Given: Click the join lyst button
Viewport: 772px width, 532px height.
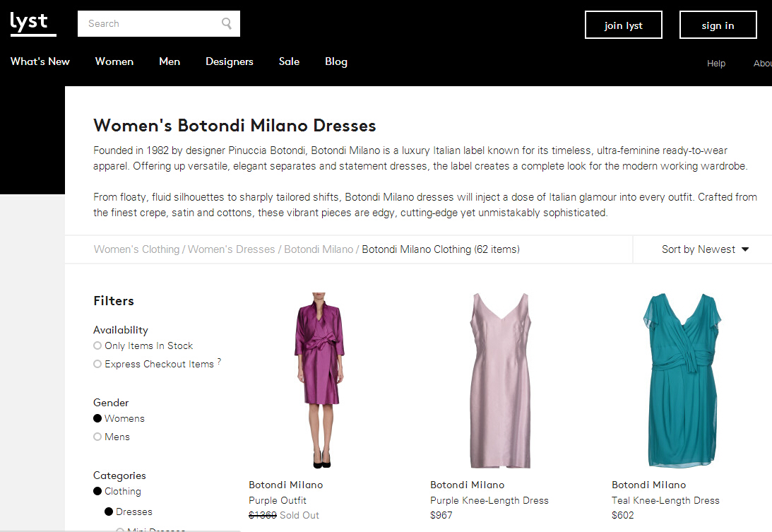Looking at the screenshot, I should 623,25.
